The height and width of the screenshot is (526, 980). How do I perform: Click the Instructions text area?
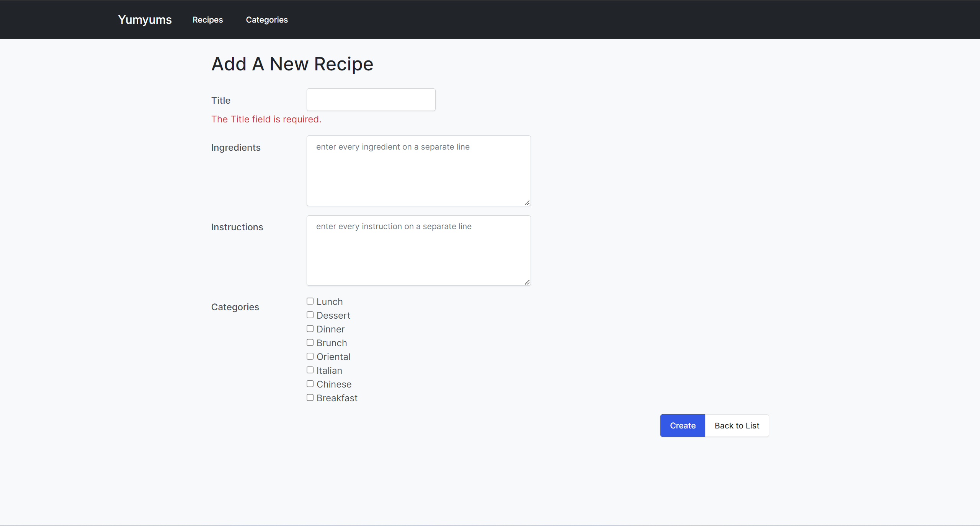pyautogui.click(x=418, y=251)
